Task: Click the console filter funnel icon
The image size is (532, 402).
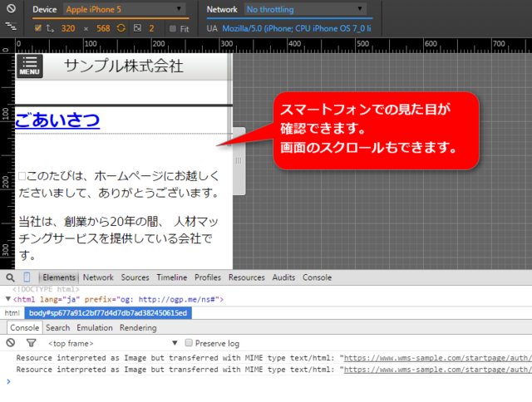Action: (x=31, y=343)
